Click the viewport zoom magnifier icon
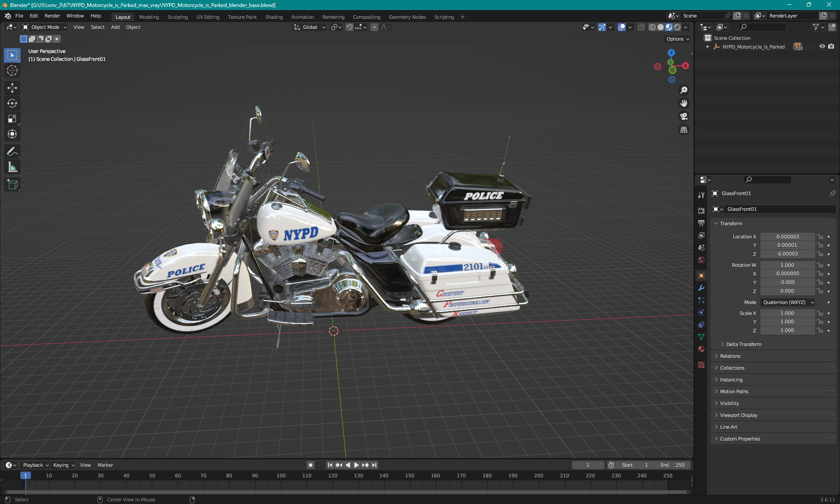 (x=684, y=90)
